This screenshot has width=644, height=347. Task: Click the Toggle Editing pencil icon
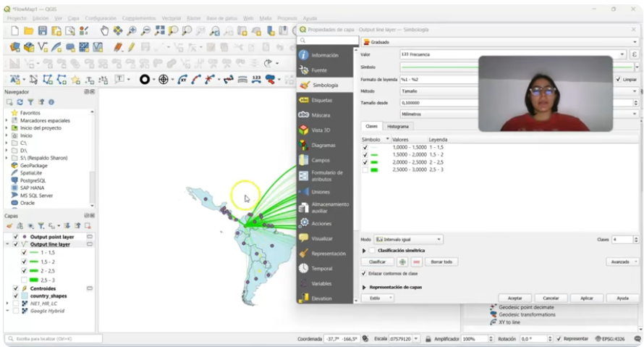pos(132,47)
